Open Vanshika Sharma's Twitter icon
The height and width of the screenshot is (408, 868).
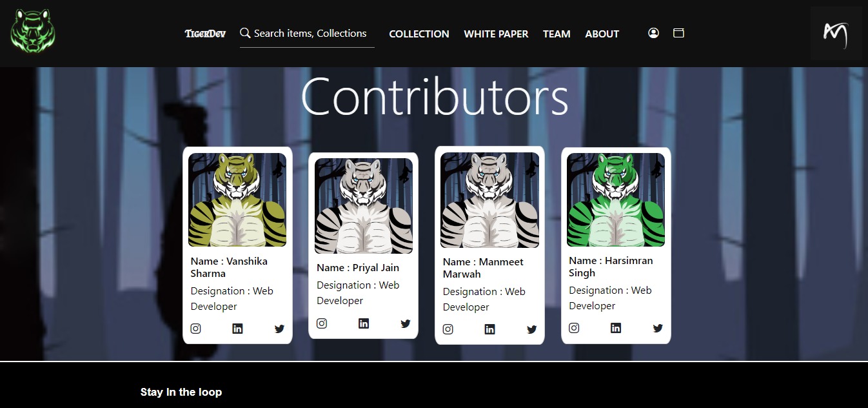point(279,329)
